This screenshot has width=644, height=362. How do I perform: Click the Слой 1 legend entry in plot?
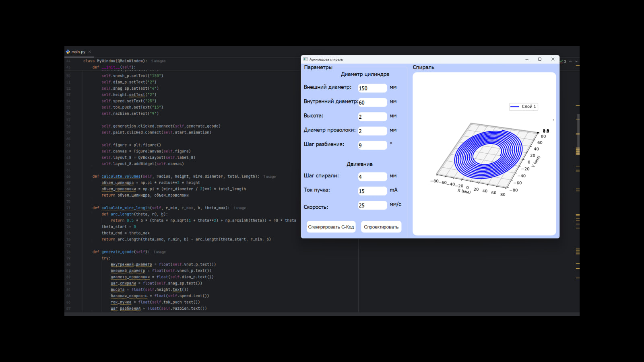click(523, 107)
